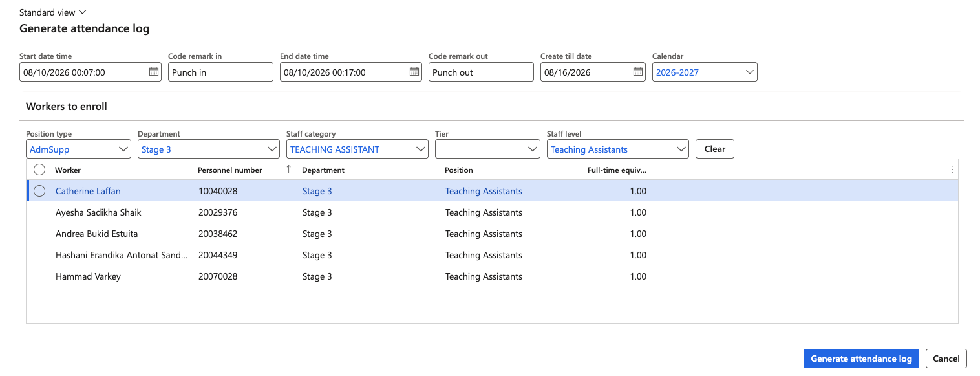Click personnel number 10040028
Viewport: 980px width, 376px height.
tap(218, 191)
